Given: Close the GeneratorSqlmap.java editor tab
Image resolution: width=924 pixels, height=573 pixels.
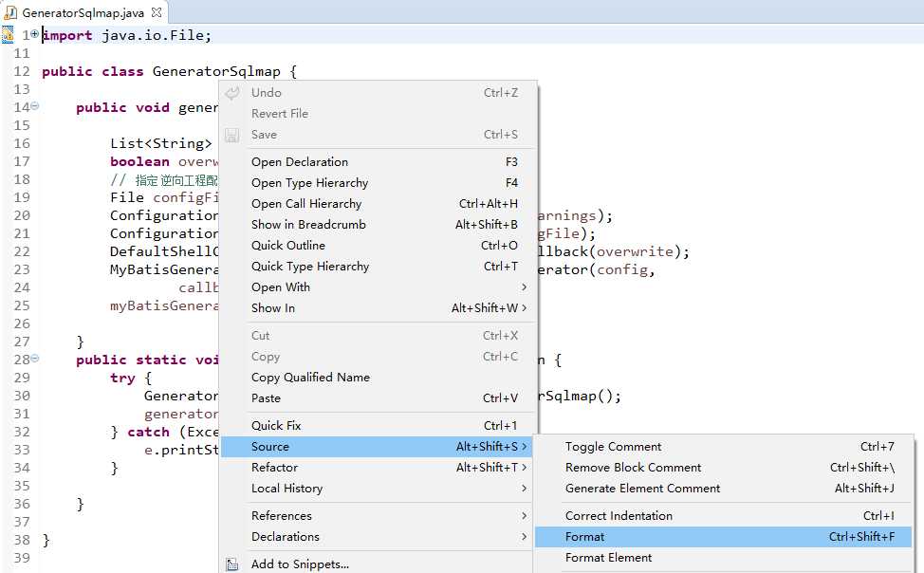Looking at the screenshot, I should pos(157,11).
